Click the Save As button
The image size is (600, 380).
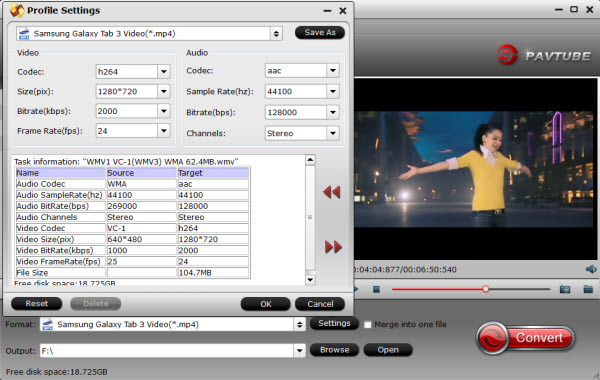320,33
